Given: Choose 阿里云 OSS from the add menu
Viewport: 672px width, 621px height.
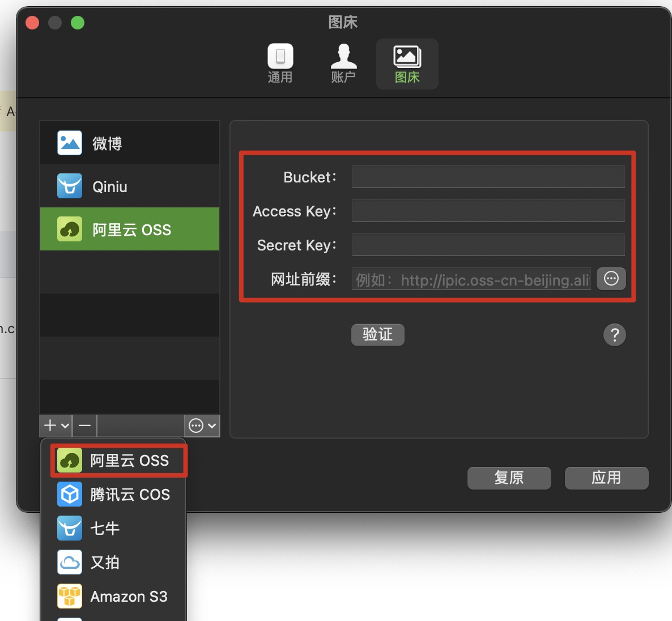Looking at the screenshot, I should (119, 461).
